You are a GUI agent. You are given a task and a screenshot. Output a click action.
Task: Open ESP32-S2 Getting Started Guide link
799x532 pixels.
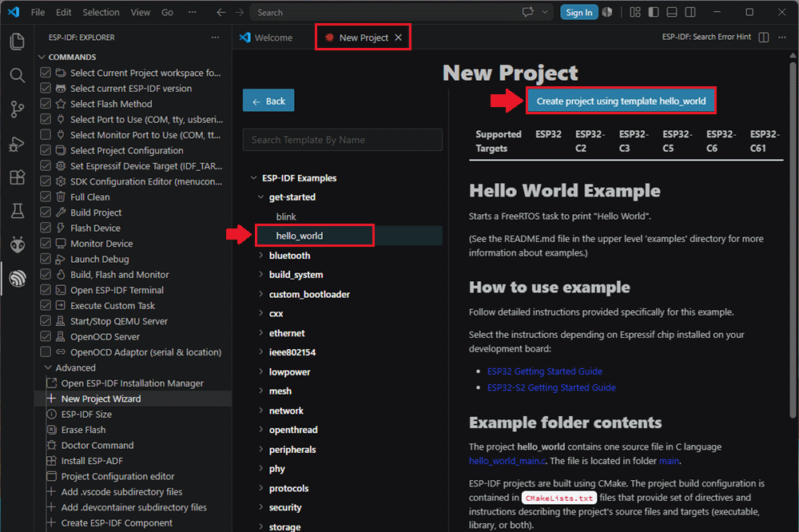point(551,387)
